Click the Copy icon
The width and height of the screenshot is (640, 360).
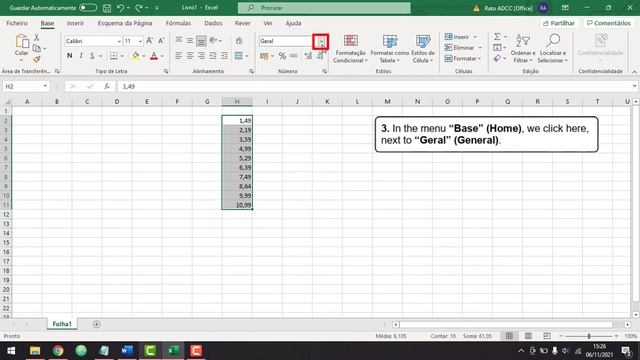pyautogui.click(x=37, y=49)
